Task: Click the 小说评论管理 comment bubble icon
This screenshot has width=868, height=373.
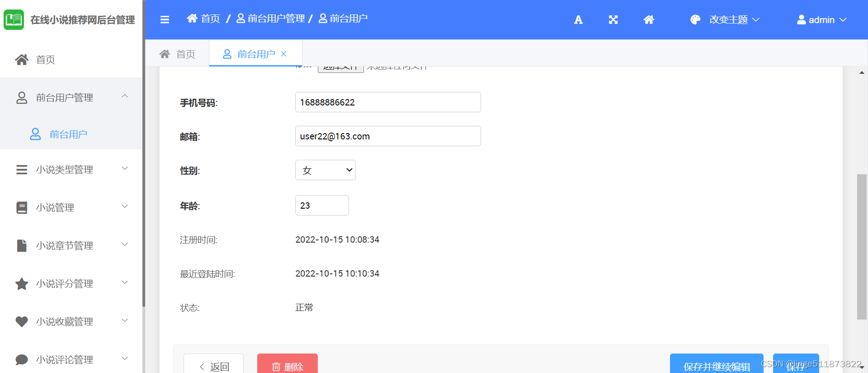Action: click(22, 360)
